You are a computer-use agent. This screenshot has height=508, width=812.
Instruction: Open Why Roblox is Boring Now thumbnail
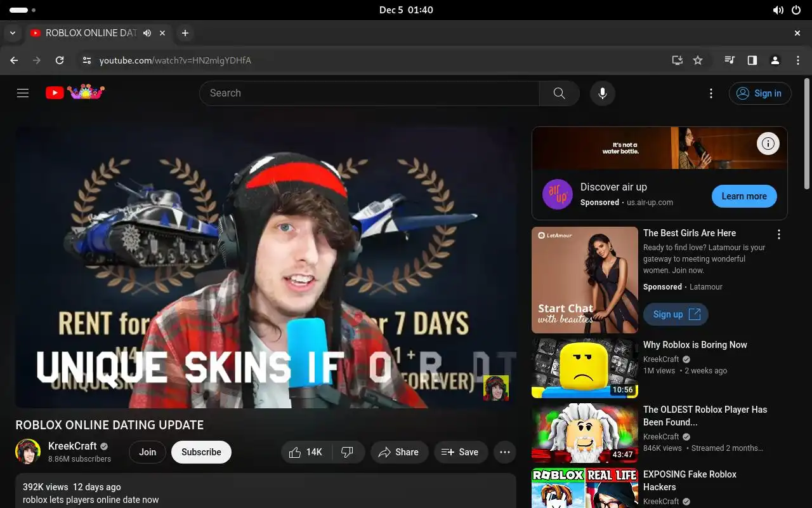click(585, 368)
